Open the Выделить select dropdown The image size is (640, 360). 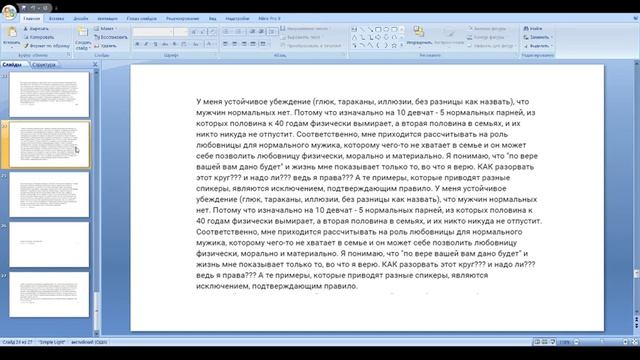click(538, 46)
